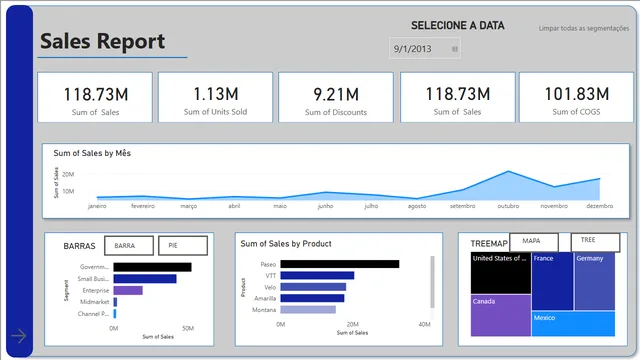640x360 pixels.
Task: Click the julho axis label
Action: [371, 206]
